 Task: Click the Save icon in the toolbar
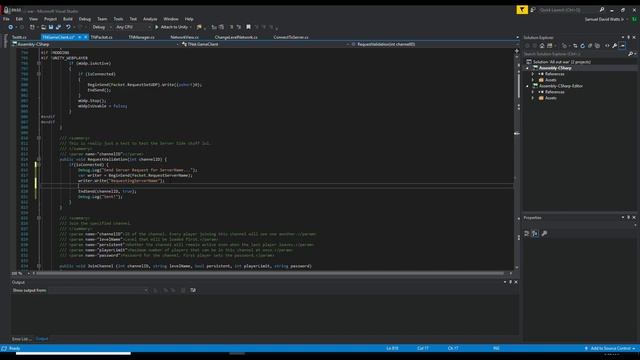click(x=51, y=27)
